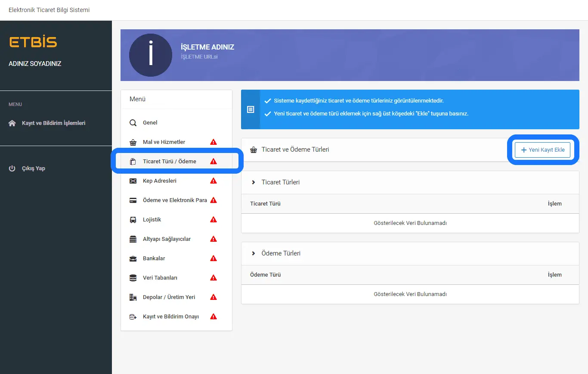Open the Altyapı Sağlayıcılar menu item
This screenshot has height=374, width=588.
tap(167, 239)
